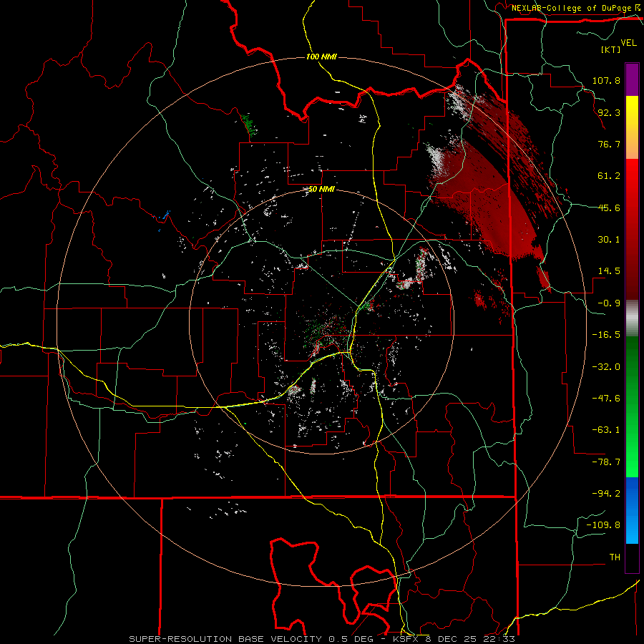This screenshot has width=644, height=644.
Task: Select the 92.3 velocity scale value
Action: pyautogui.click(x=609, y=112)
